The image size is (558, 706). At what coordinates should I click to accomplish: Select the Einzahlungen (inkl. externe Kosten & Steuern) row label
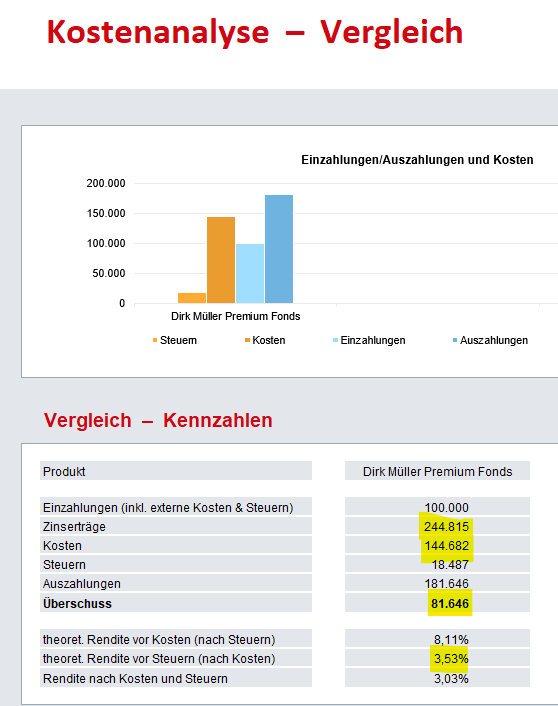(168, 508)
